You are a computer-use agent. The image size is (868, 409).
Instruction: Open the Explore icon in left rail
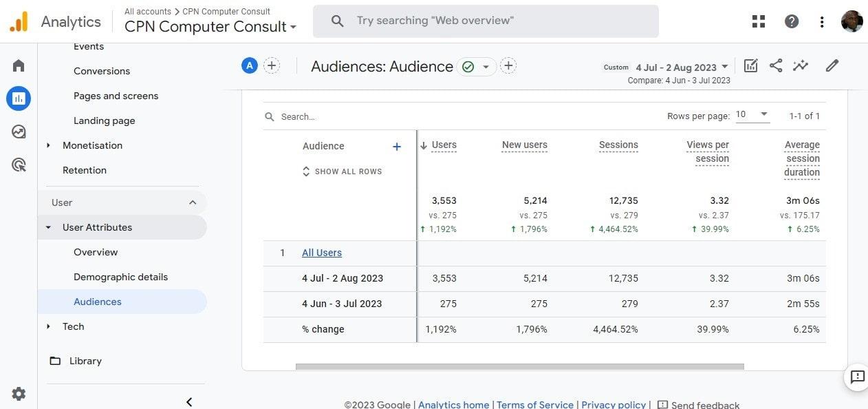[19, 132]
